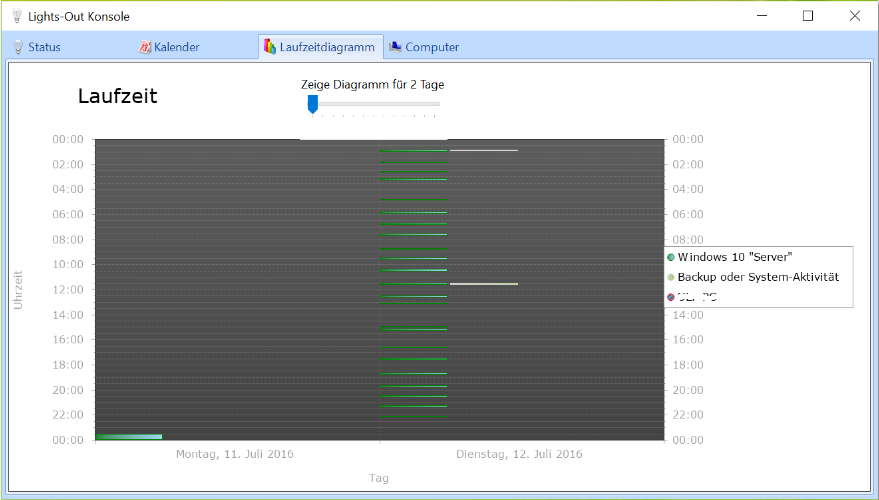879x500 pixels.
Task: Click the Laufzeit chart title
Action: pos(117,96)
